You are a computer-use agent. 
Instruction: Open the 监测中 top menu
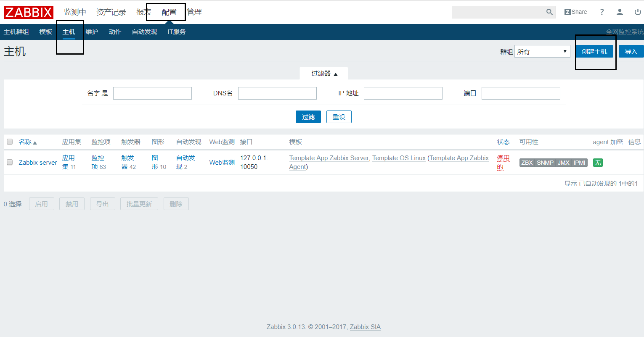pyautogui.click(x=75, y=12)
